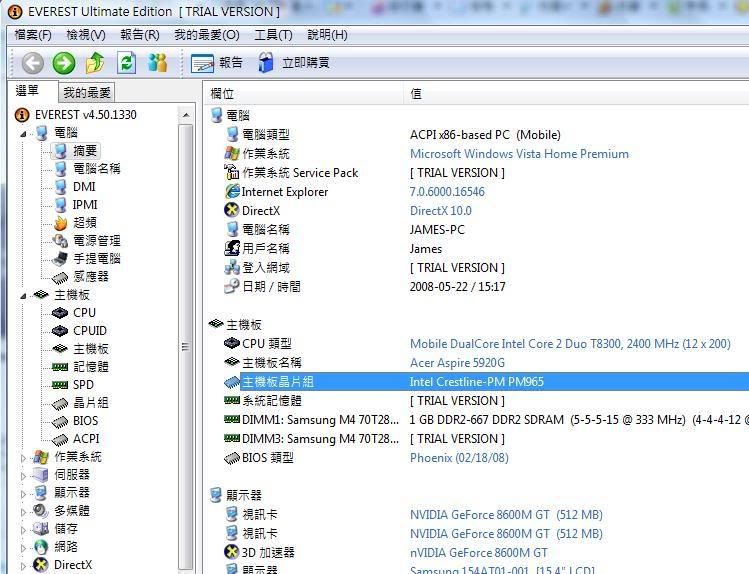Click the two-users toolbar icon
This screenshot has width=749, height=574.
(157, 63)
